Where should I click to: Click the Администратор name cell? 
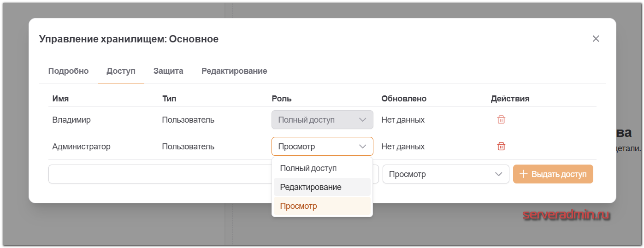click(81, 147)
